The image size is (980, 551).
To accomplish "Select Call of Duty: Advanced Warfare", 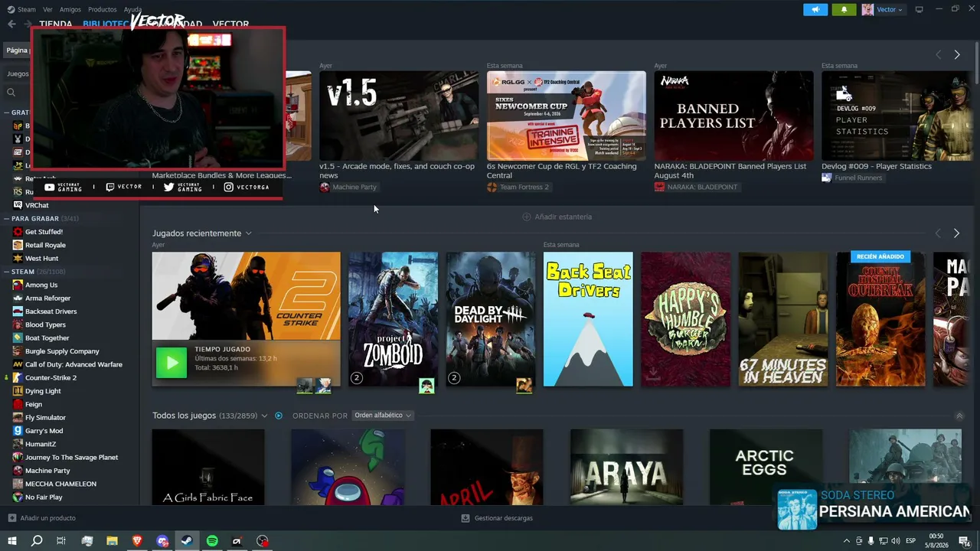I will pos(73,364).
